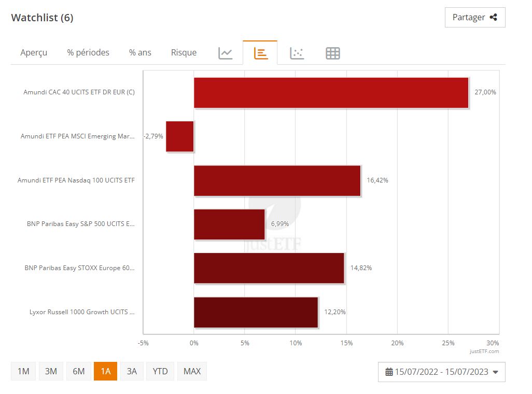Set time range to MAX
The height and width of the screenshot is (394, 532).
click(192, 371)
